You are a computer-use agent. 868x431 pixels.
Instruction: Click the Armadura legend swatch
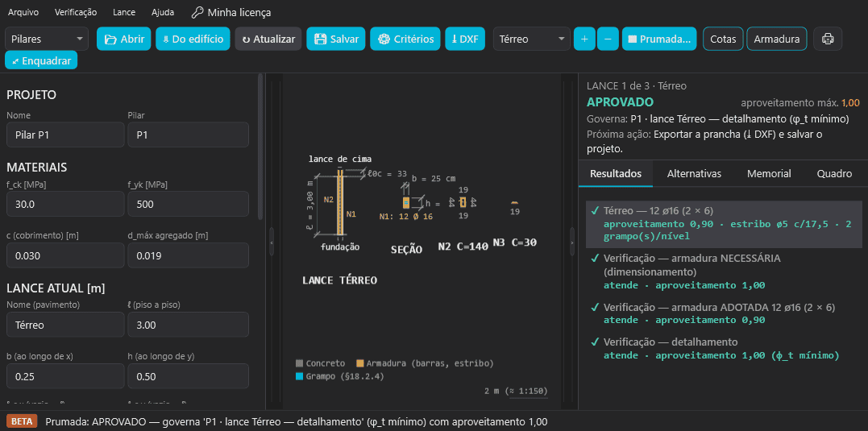click(x=359, y=363)
